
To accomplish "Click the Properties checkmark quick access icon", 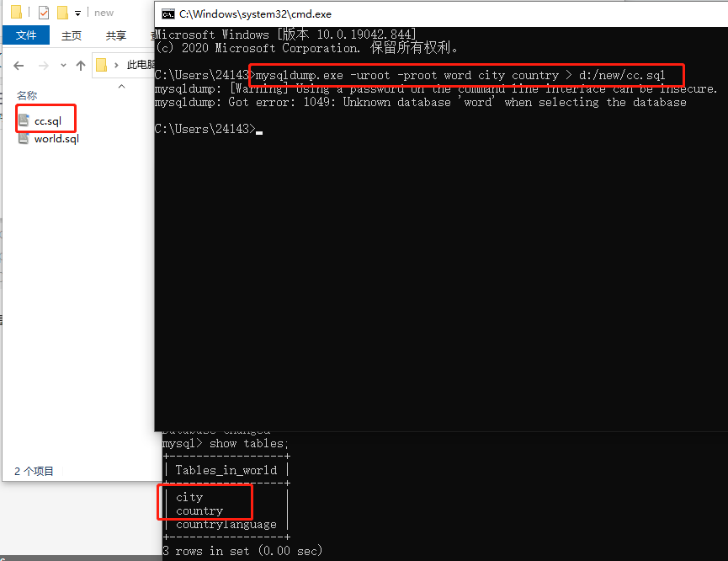I will tap(44, 13).
